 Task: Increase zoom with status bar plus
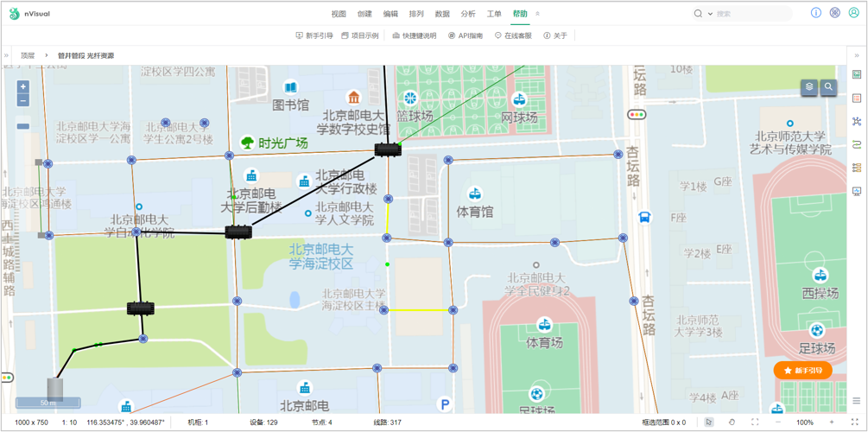[832, 422]
